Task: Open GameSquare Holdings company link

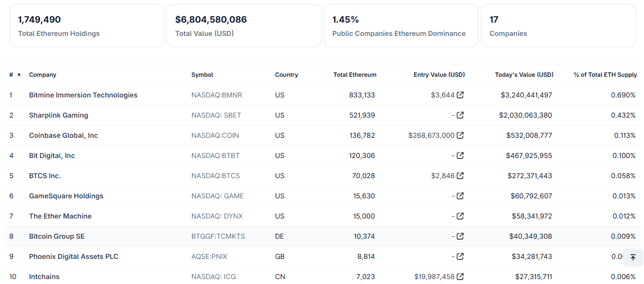Action: (66, 196)
